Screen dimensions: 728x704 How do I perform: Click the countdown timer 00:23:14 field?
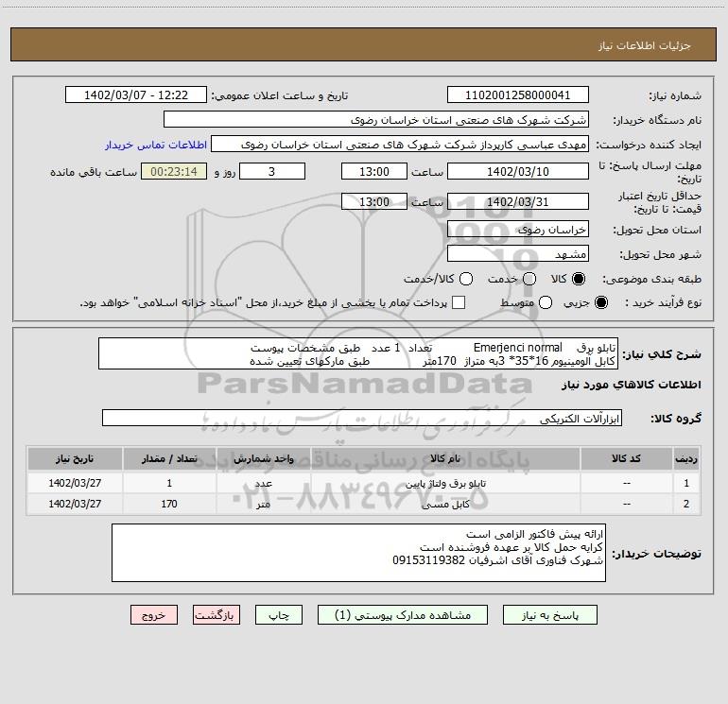coord(174,171)
